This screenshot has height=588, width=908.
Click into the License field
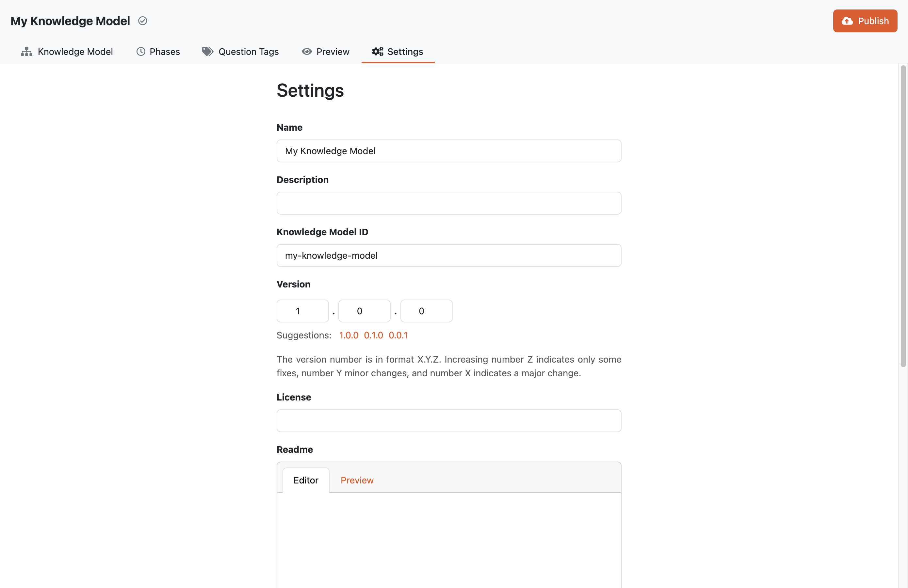pos(449,421)
